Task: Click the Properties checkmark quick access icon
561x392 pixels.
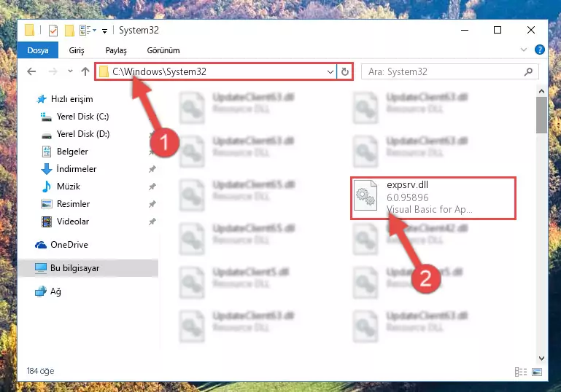Action: click(x=53, y=31)
